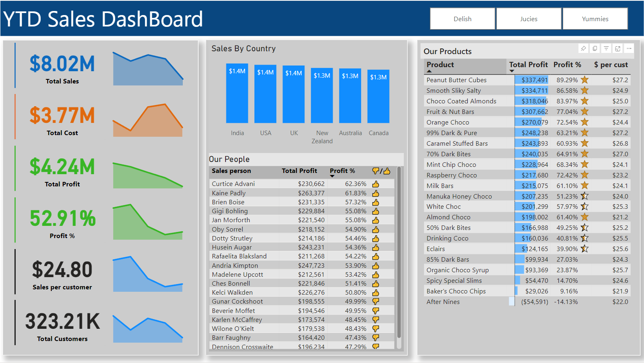The height and width of the screenshot is (363, 644).
Task: Enter focus mode for Our Products
Action: (x=618, y=48)
